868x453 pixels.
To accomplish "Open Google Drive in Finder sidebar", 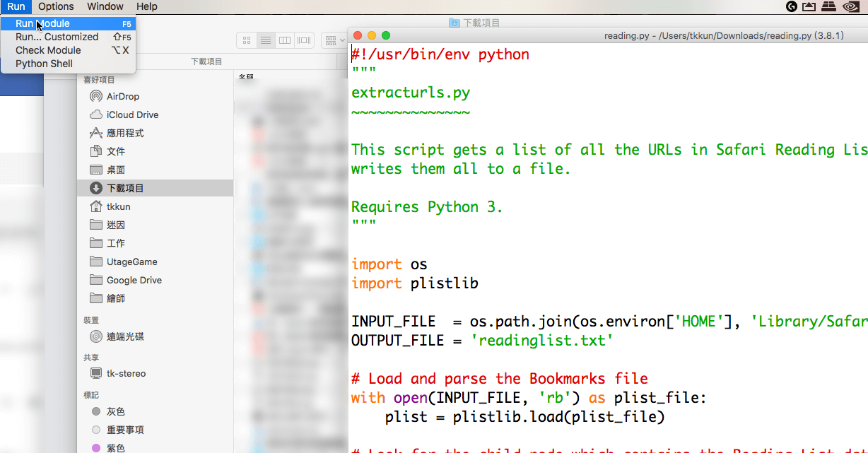I will [x=155, y=280].
